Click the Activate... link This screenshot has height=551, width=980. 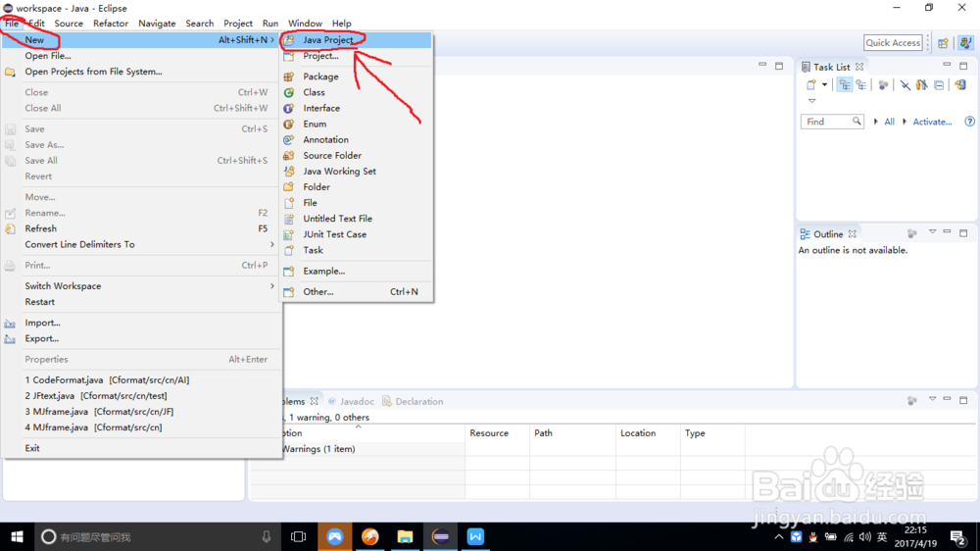point(932,122)
